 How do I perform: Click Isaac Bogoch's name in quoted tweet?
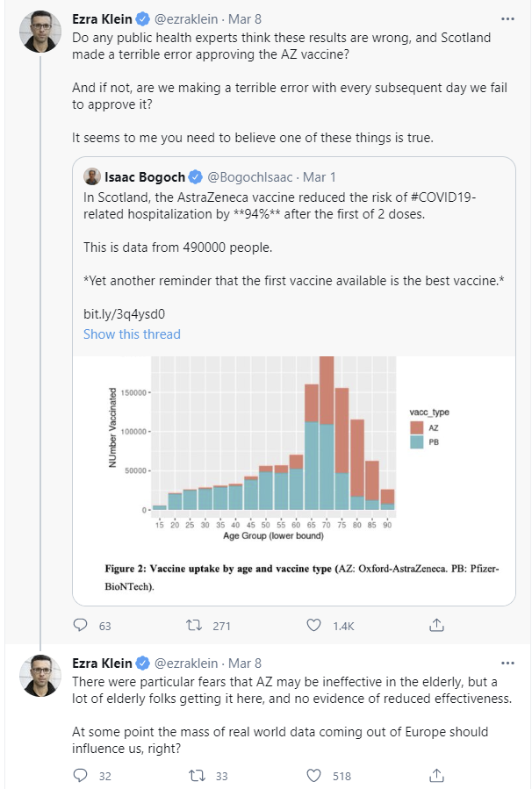pyautogui.click(x=146, y=176)
